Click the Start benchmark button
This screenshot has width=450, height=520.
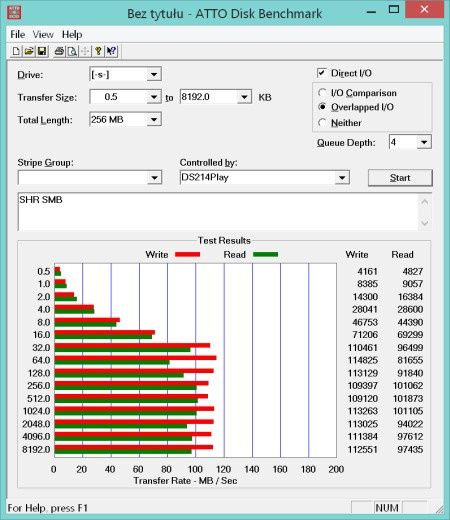[400, 178]
